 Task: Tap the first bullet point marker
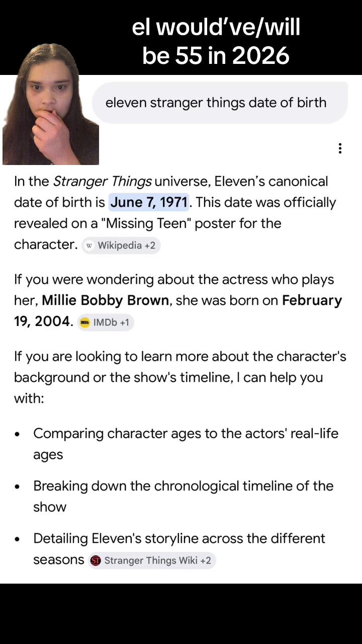pos(18,434)
